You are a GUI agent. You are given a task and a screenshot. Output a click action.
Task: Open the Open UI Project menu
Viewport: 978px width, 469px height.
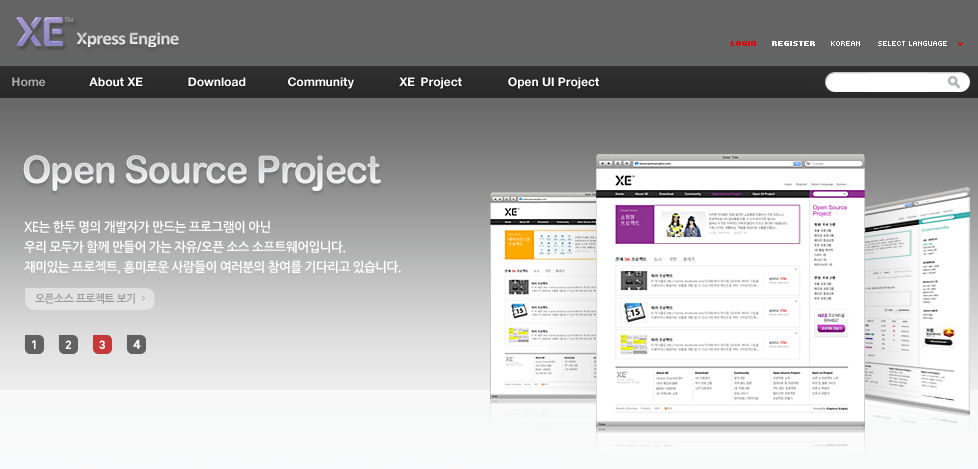[553, 82]
